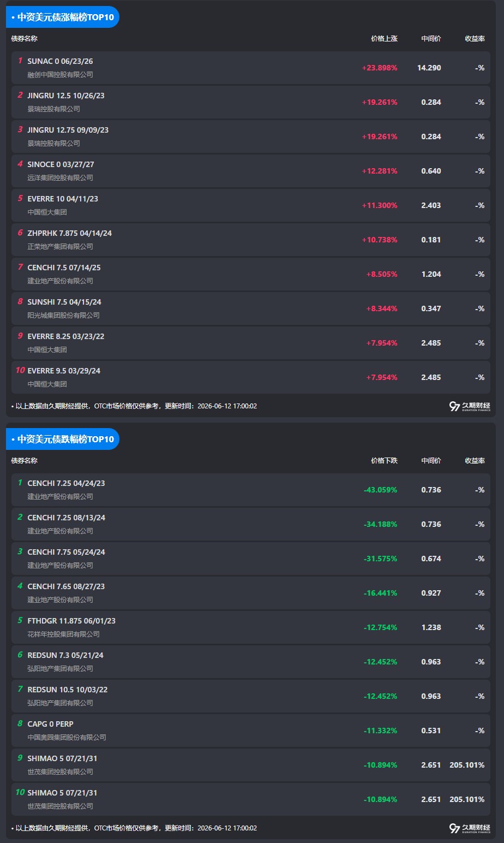Open bond EVERRE 10 04/11/23
The image size is (504, 843).
[63, 199]
